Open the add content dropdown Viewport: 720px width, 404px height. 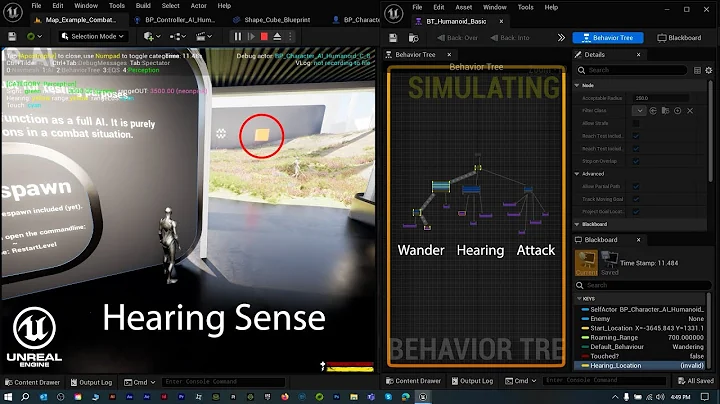152,36
